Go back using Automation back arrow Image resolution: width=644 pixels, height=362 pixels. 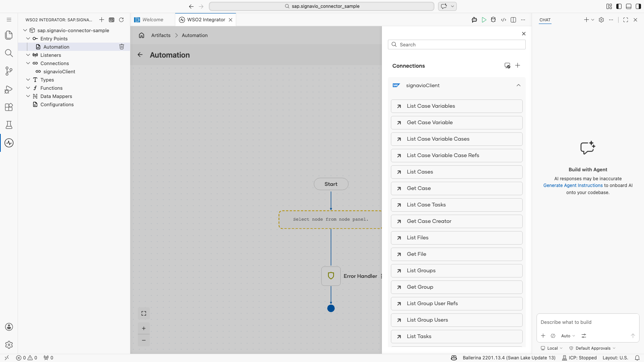pos(140,55)
